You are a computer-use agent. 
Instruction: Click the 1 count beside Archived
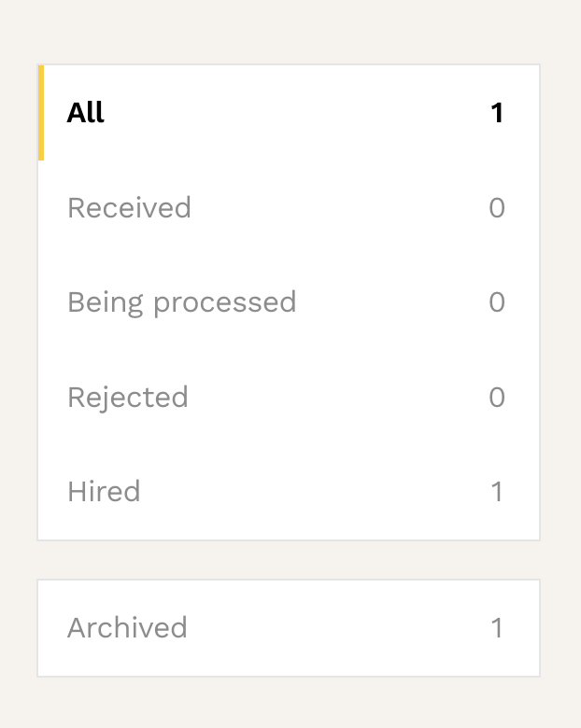click(497, 627)
